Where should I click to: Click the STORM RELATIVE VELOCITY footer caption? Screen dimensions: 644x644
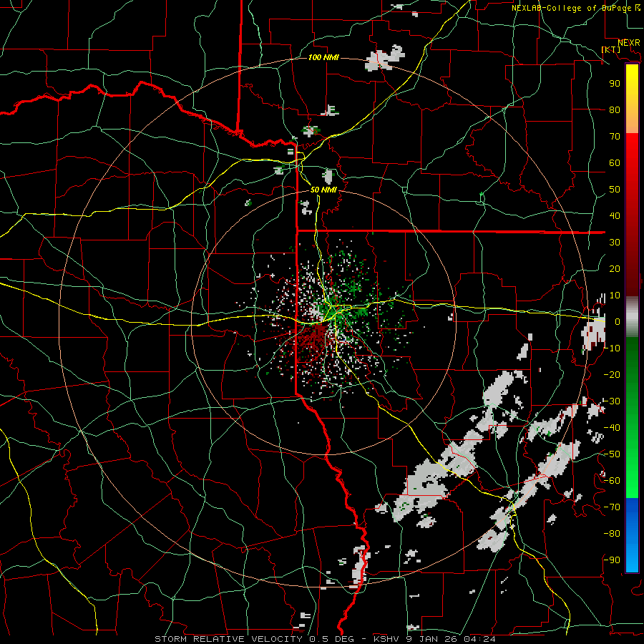pyautogui.click(x=325, y=639)
